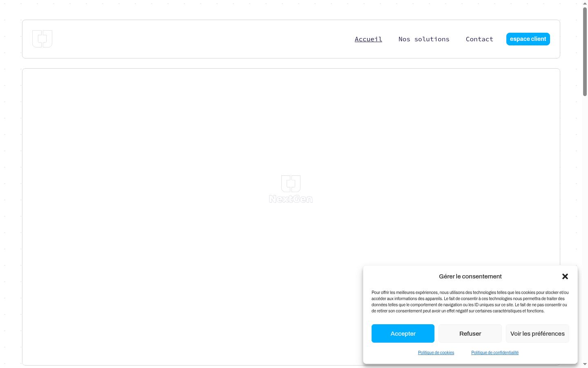Accept cookies with the Accepter button
The width and height of the screenshot is (588, 368).
point(403,334)
